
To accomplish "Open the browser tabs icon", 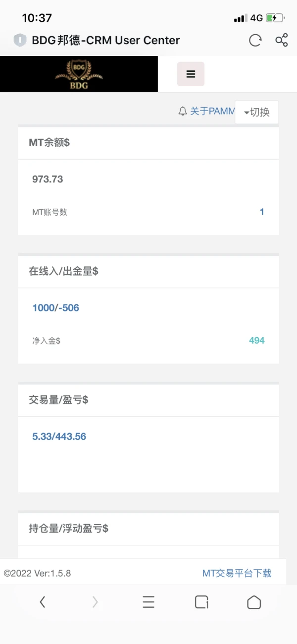I will [x=201, y=602].
